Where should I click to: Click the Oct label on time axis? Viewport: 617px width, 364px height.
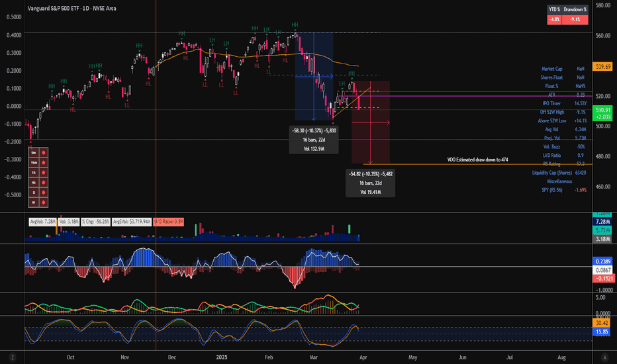click(70, 357)
